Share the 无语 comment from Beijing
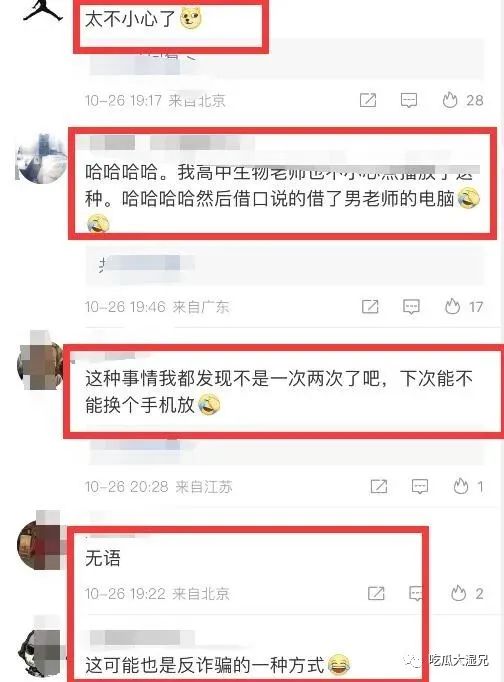 [x=376, y=593]
